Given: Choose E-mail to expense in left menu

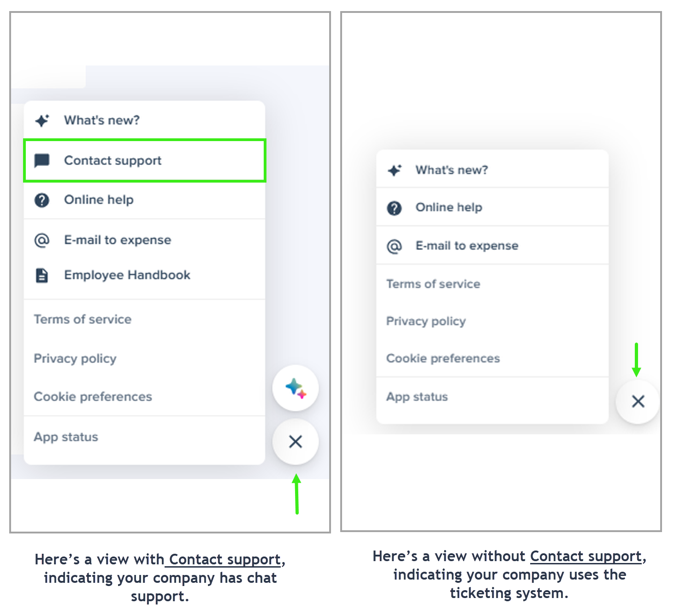Looking at the screenshot, I should tap(118, 240).
